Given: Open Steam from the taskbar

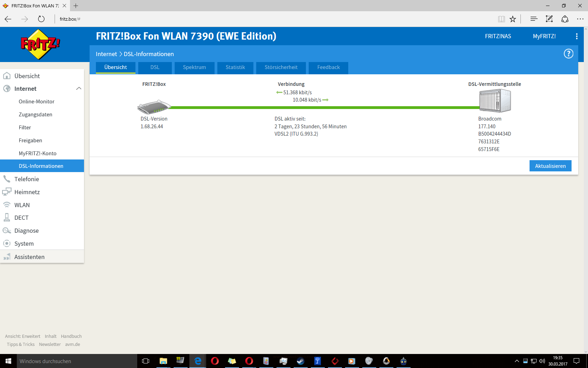Looking at the screenshot, I should pyautogui.click(x=301, y=361).
